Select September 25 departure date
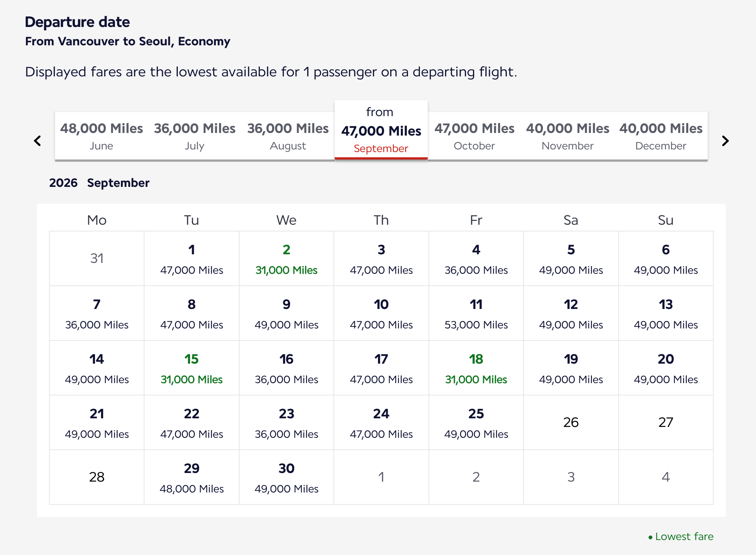This screenshot has height=555, width=756. [476, 423]
